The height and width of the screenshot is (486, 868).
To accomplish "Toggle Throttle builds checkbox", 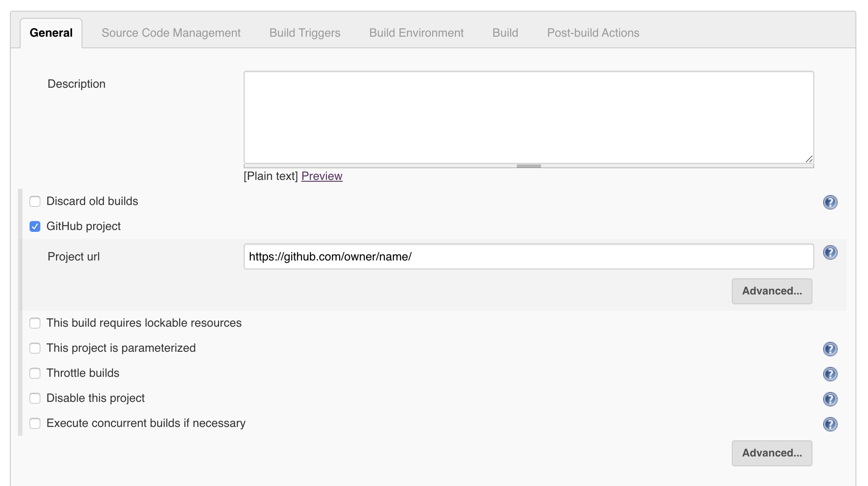I will click(35, 373).
